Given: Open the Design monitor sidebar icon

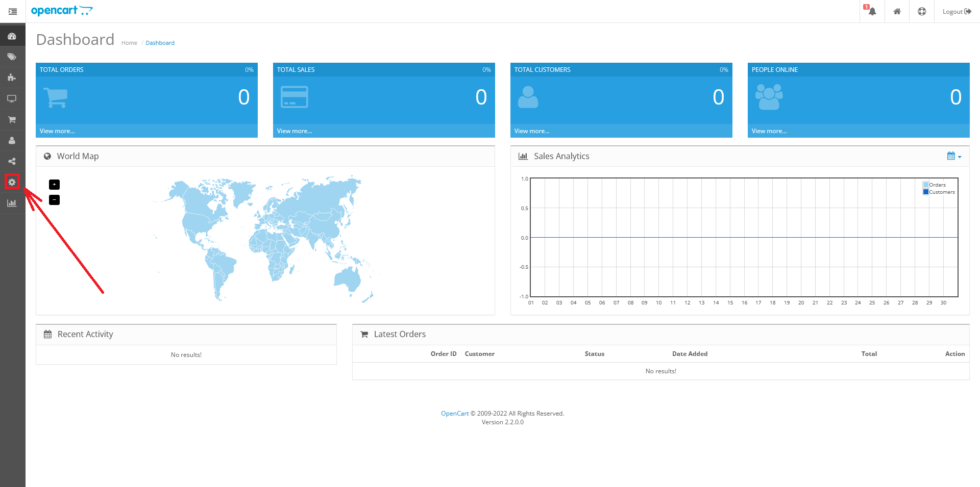Looking at the screenshot, I should pyautogui.click(x=12, y=98).
